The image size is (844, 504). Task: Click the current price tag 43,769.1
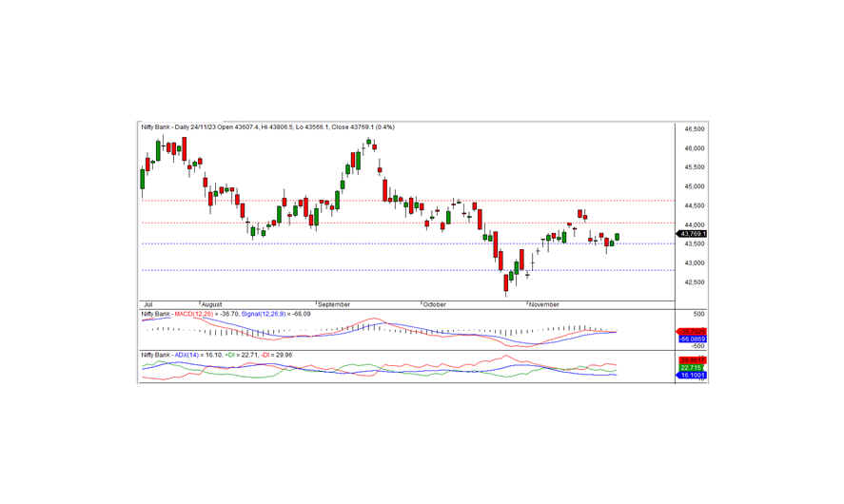point(692,234)
